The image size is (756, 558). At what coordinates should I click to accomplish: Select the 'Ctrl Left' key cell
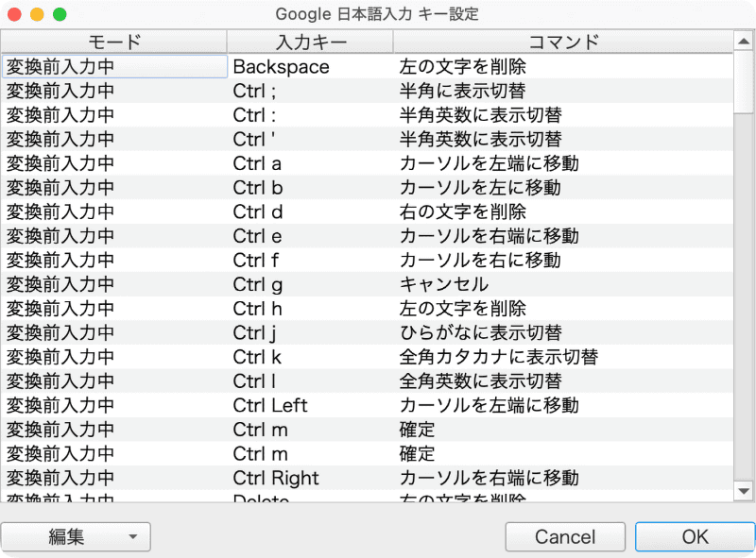coord(310,405)
